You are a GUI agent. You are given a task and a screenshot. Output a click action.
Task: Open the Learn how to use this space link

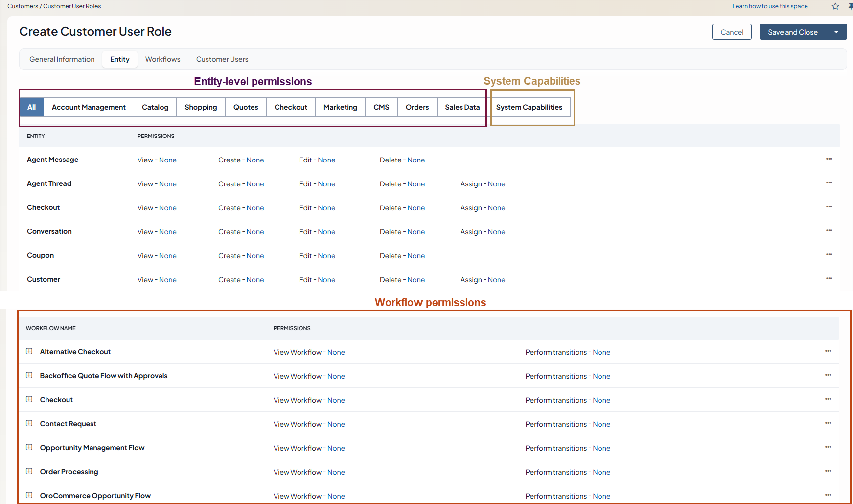click(x=770, y=6)
